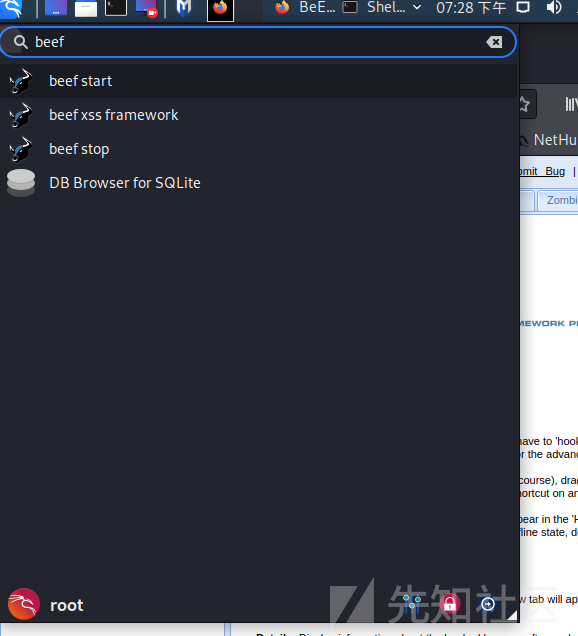This screenshot has height=636, width=578.
Task: Expand the window list dropdown arrow
Action: pyautogui.click(x=417, y=7)
